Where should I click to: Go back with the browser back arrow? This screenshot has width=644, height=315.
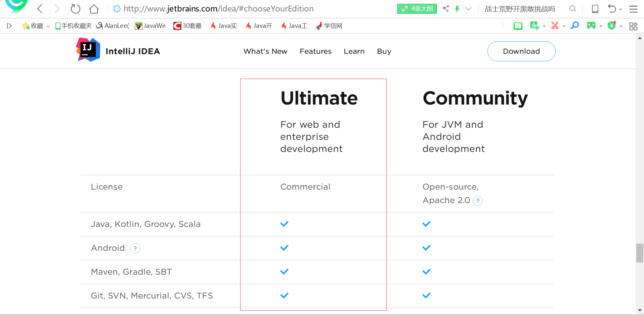(x=40, y=9)
